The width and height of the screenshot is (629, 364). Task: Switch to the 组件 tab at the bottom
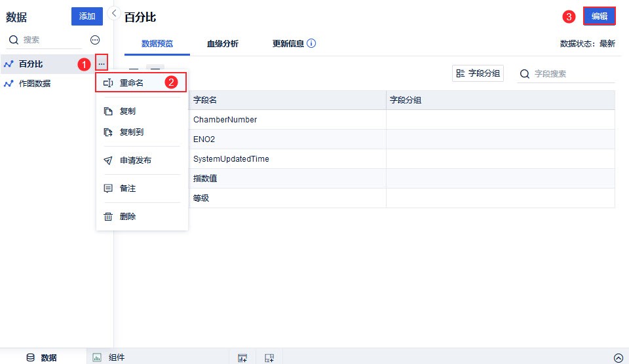click(x=116, y=357)
